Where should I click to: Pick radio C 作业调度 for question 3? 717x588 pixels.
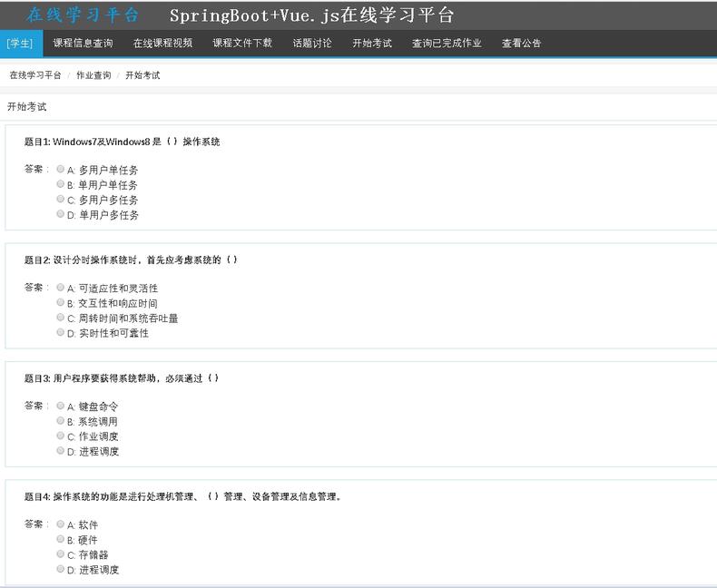61,436
